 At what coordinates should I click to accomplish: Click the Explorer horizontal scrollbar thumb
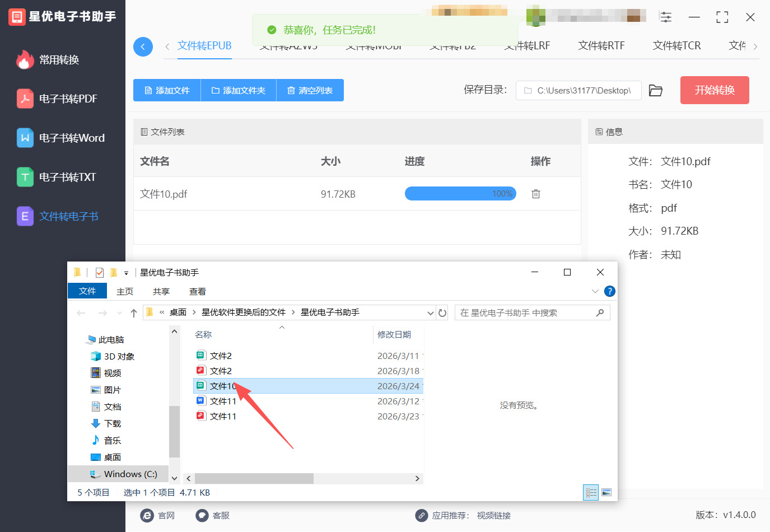click(x=254, y=478)
